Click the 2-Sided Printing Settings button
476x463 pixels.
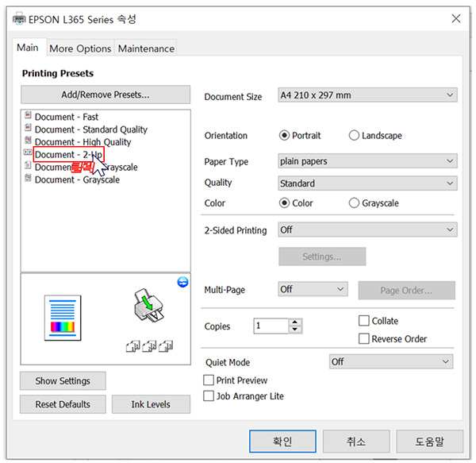322,257
